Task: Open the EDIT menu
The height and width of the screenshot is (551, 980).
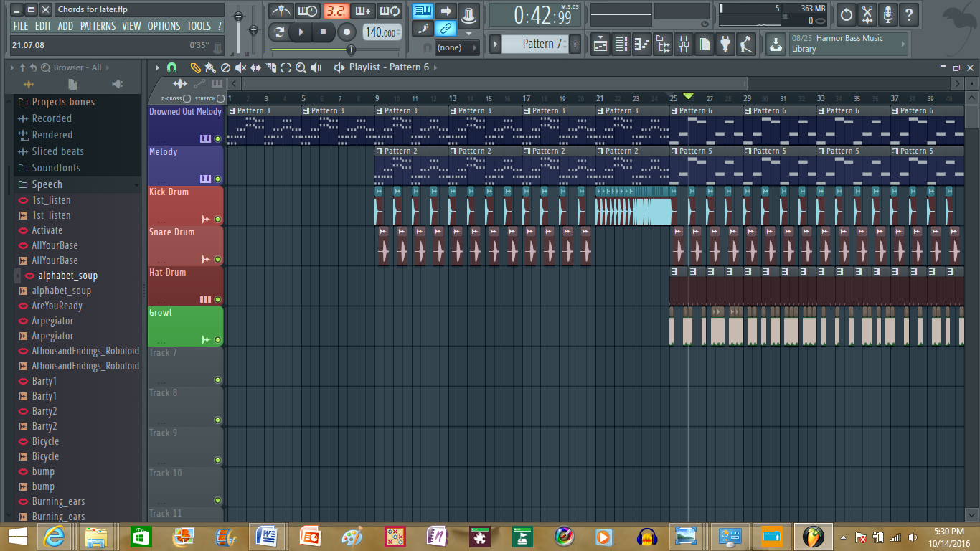Action: [x=43, y=26]
